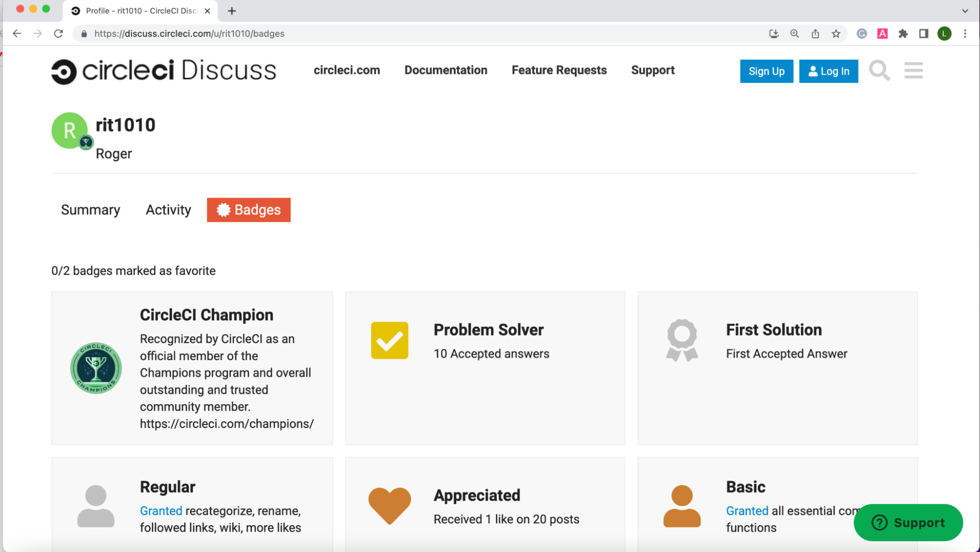Click the CircleCI Champion badge image
Screen dimensions: 980x552
96,368
